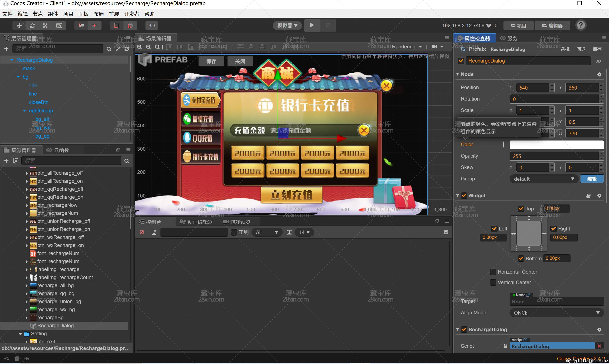
Task: Toggle the Widget component enabled checkbox
Action: (464, 195)
